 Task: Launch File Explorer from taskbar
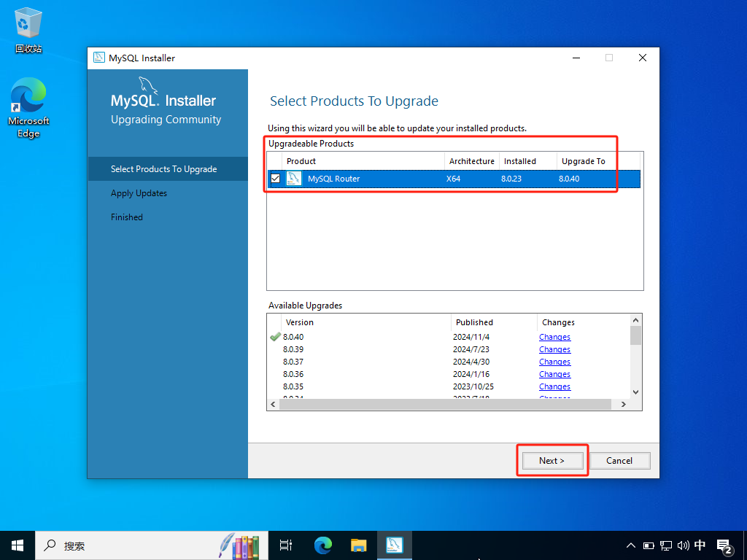pos(358,545)
